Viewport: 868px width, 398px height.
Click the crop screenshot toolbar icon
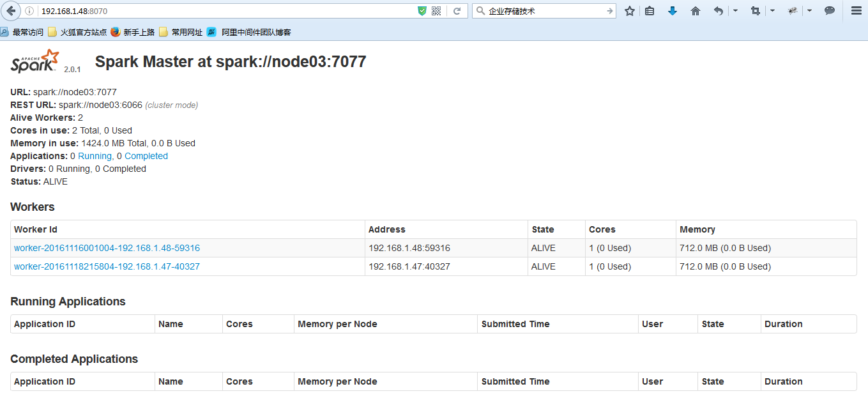[756, 11]
